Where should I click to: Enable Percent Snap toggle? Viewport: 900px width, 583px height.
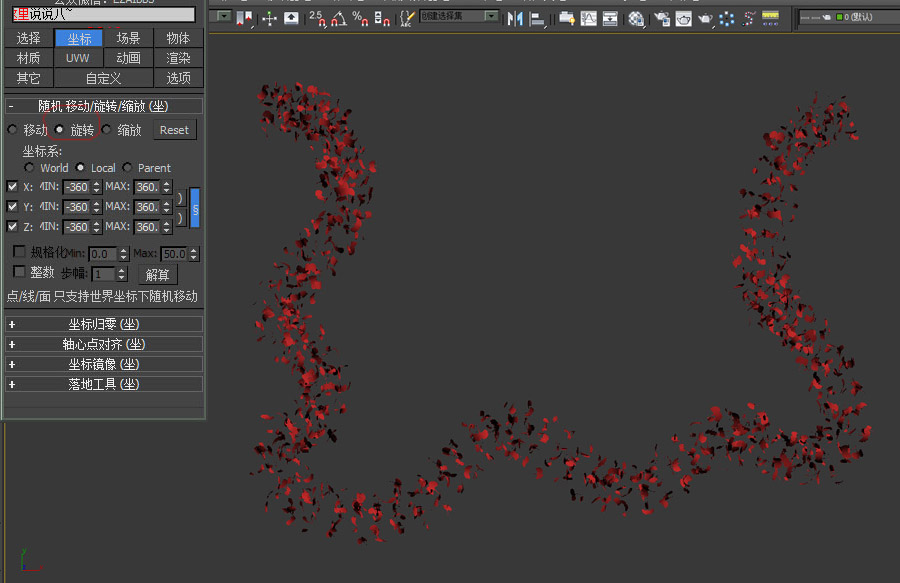point(360,18)
